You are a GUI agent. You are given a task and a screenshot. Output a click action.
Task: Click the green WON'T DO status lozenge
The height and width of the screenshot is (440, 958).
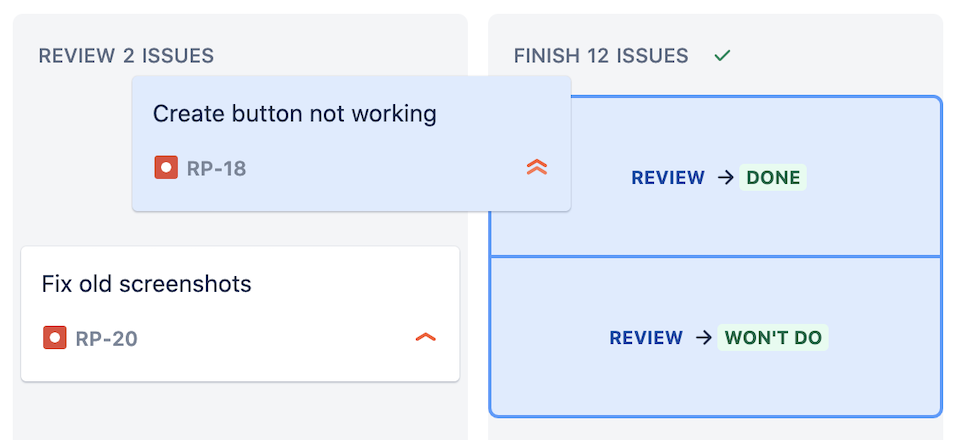(x=773, y=337)
